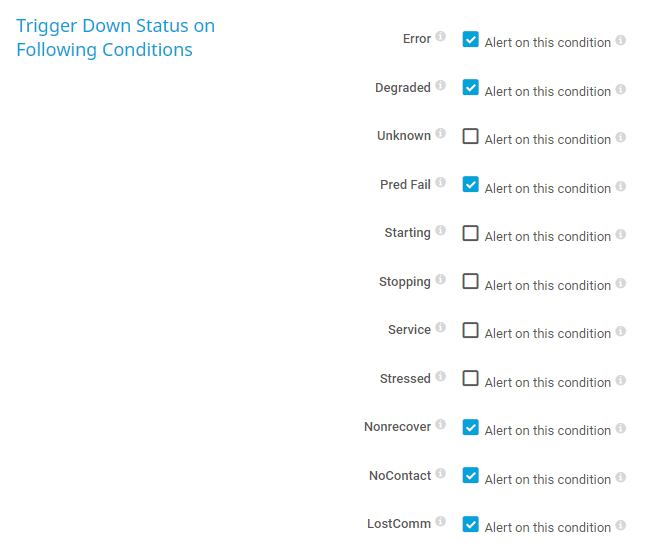648x551 pixels.
Task: Uncheck the Error alert checkbox
Action: click(471, 39)
